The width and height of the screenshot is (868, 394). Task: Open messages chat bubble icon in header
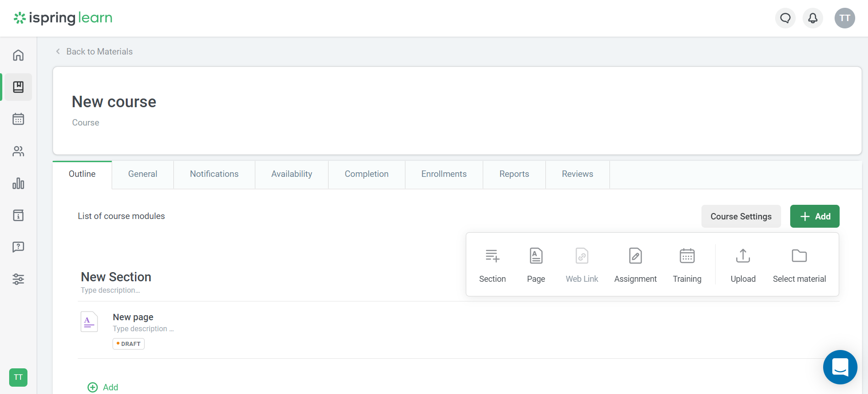click(786, 18)
